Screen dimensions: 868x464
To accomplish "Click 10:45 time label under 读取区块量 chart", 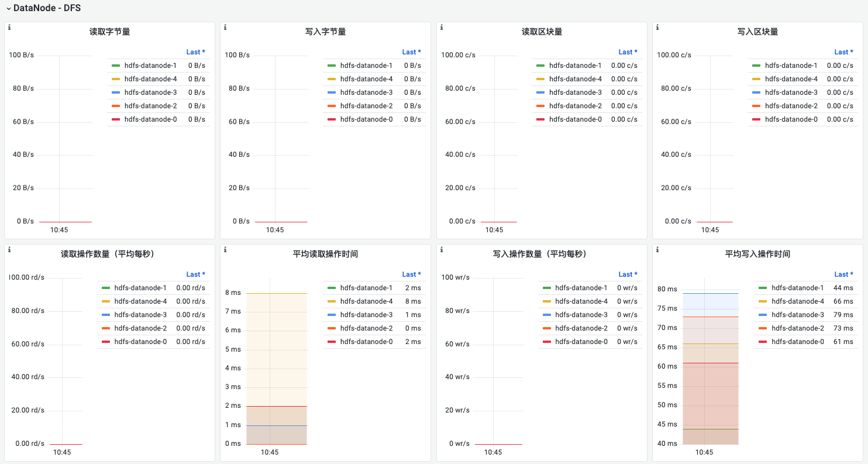I will [494, 230].
